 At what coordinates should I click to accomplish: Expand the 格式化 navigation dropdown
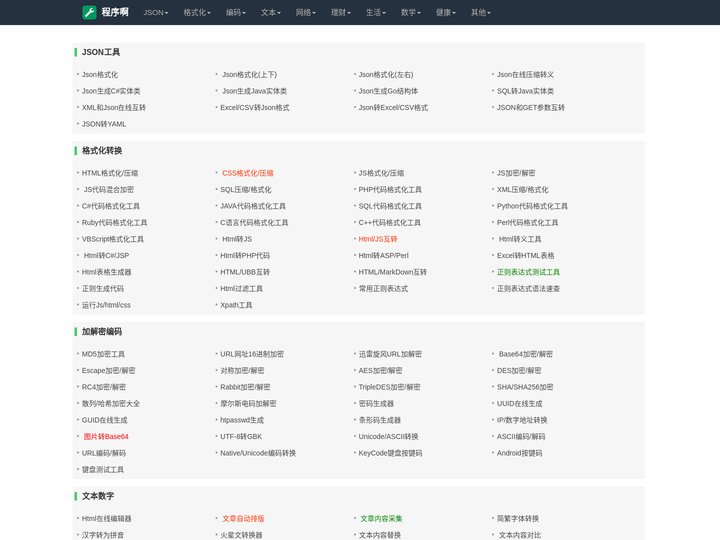(197, 13)
